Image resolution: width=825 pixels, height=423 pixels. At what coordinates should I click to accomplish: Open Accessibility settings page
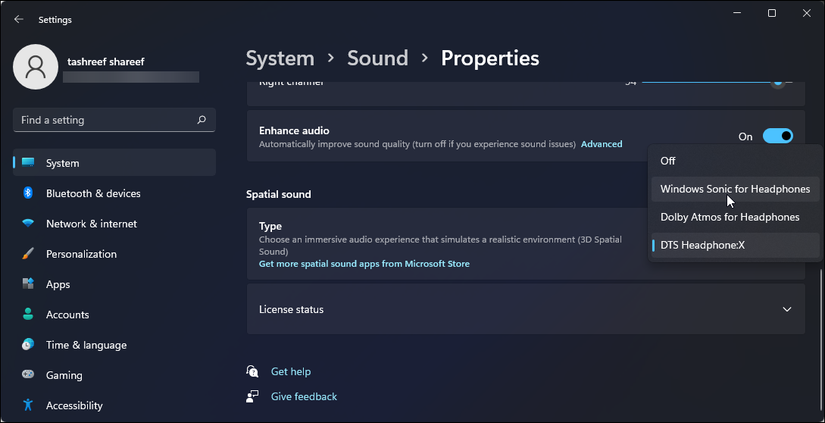click(74, 406)
